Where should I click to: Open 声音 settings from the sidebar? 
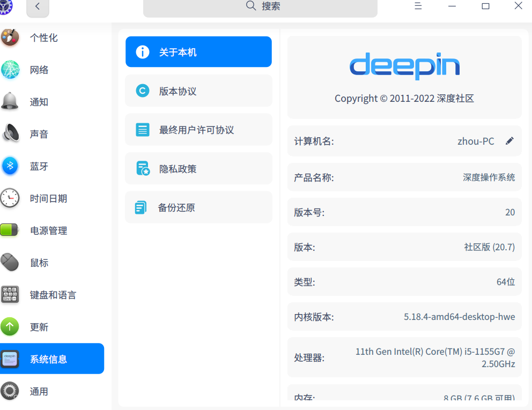point(39,134)
